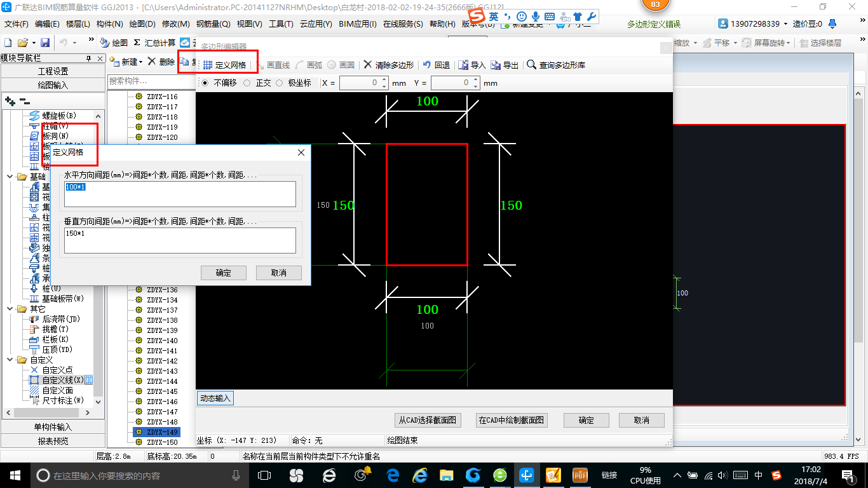Screen dimensions: 868x488
Task: Open the 编辑(E) menu
Action: pyautogui.click(x=47, y=24)
